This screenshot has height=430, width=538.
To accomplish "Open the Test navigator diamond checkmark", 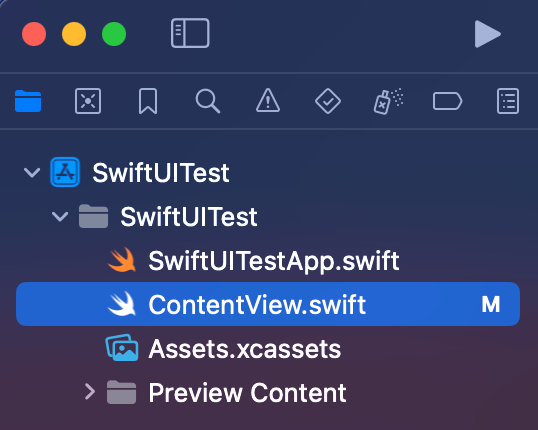I will click(328, 101).
